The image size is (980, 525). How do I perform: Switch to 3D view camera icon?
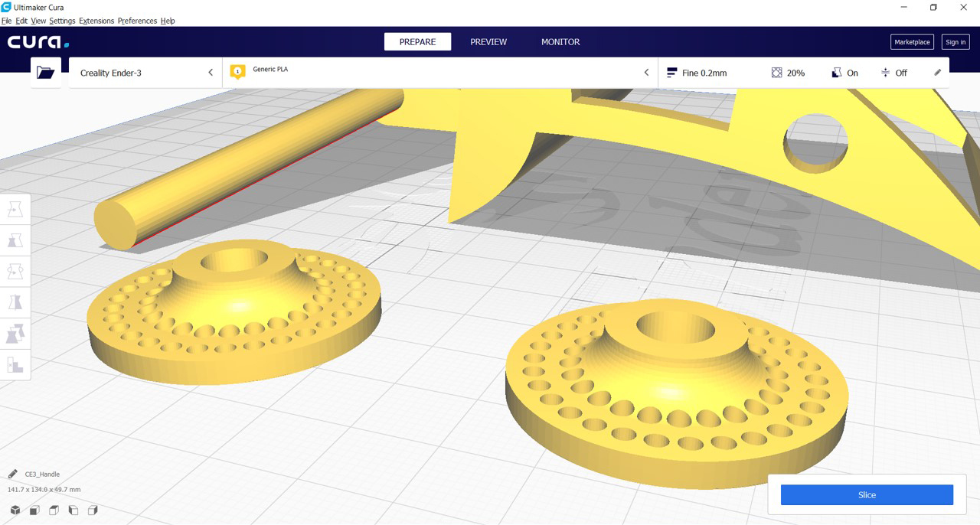pos(15,510)
